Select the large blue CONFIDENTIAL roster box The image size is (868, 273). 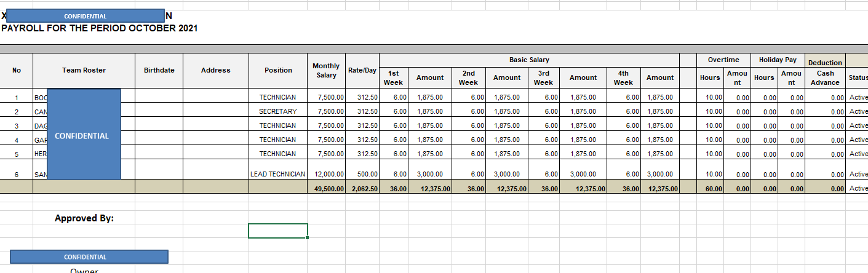[84, 135]
